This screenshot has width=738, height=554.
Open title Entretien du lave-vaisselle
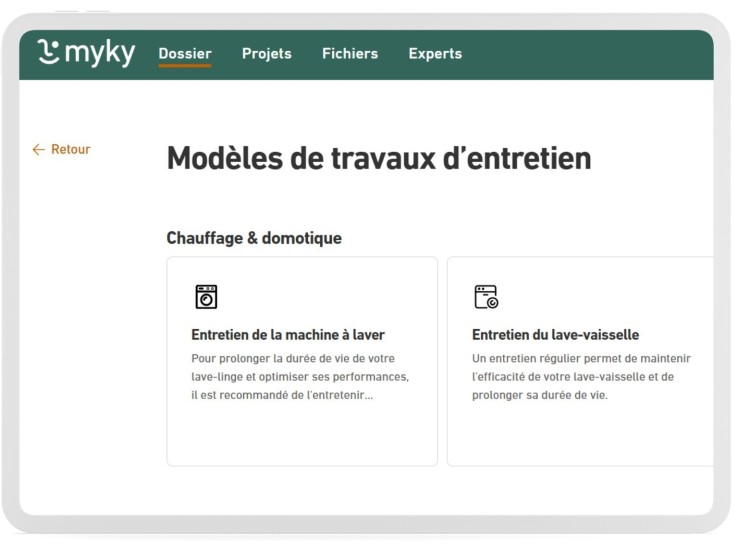pyautogui.click(x=555, y=335)
